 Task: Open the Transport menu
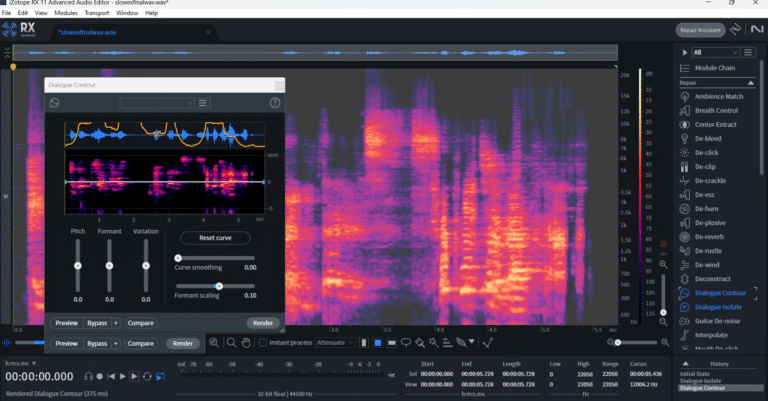(x=97, y=13)
